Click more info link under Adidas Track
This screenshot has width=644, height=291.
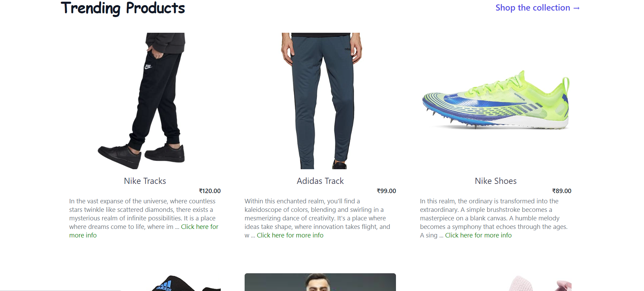(290, 235)
